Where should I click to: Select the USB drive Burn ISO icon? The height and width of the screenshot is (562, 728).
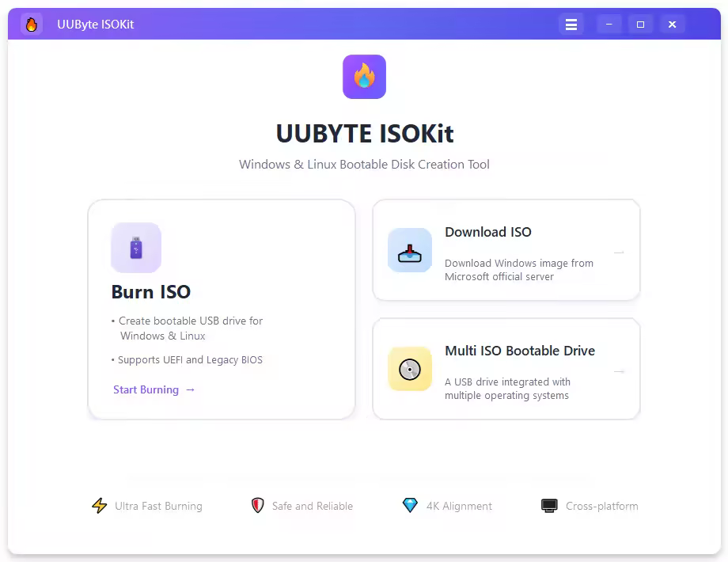pos(136,248)
